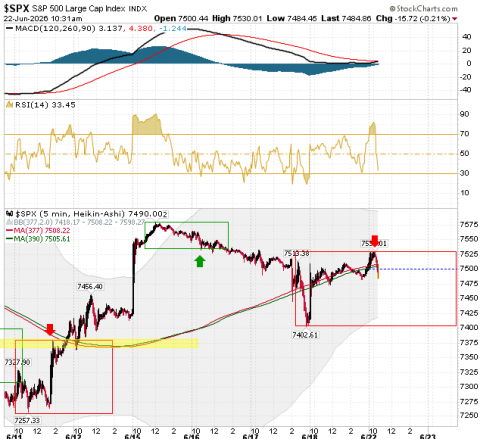
Task: Click the MACD axis value 0
Action: tap(469, 63)
